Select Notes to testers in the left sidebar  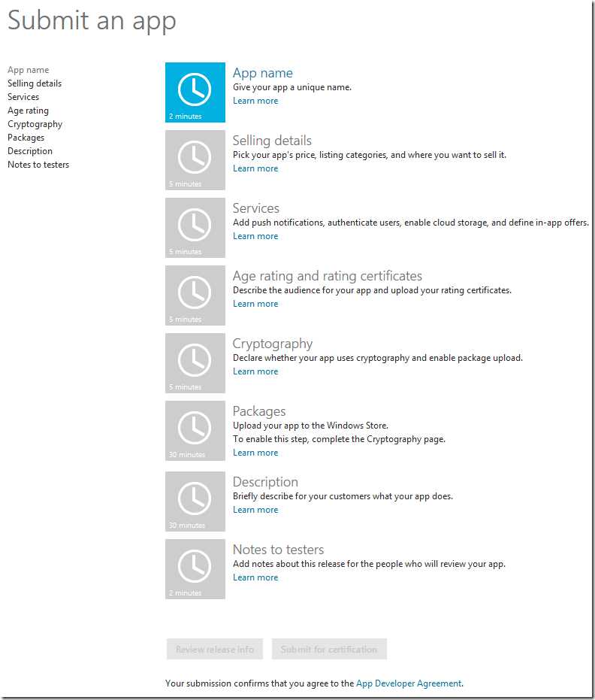38,165
